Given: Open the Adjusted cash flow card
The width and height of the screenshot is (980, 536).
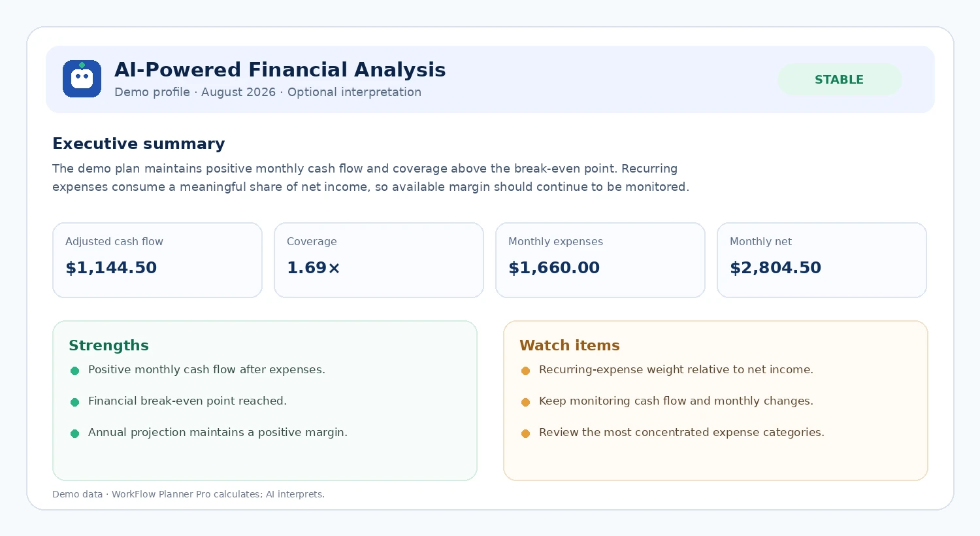Looking at the screenshot, I should click(x=157, y=260).
